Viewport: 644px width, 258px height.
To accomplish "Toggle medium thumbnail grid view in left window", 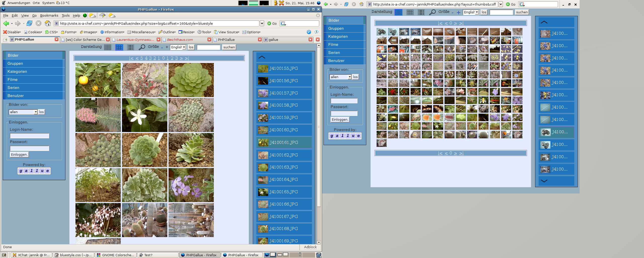I will [x=119, y=47].
